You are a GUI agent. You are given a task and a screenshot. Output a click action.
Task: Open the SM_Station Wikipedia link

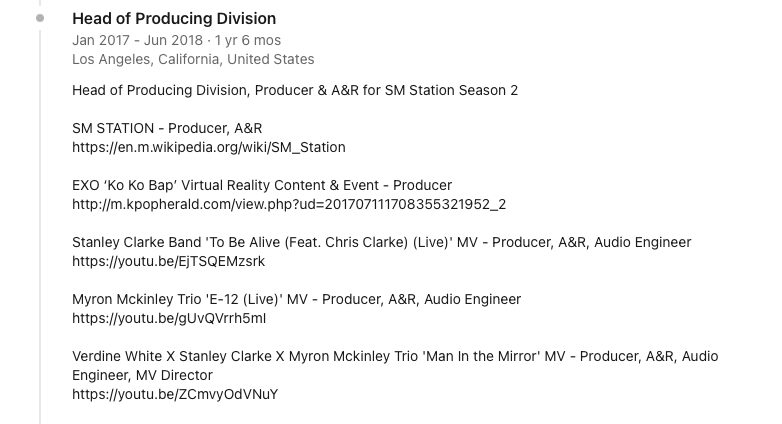209,147
